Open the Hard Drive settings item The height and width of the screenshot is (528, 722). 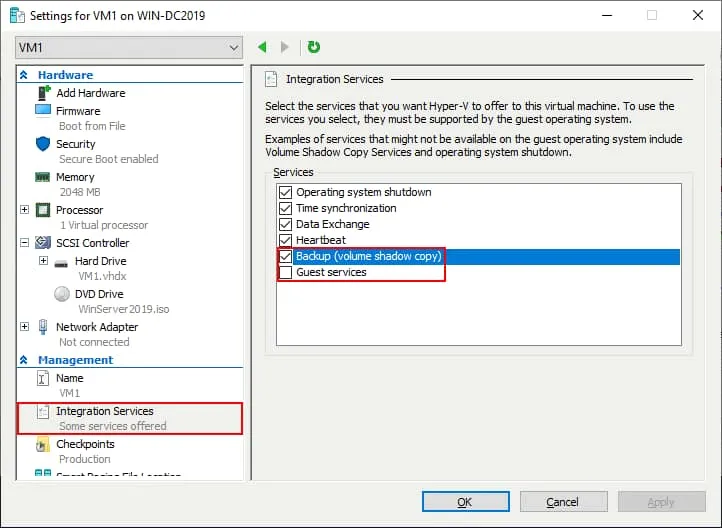(x=100, y=261)
